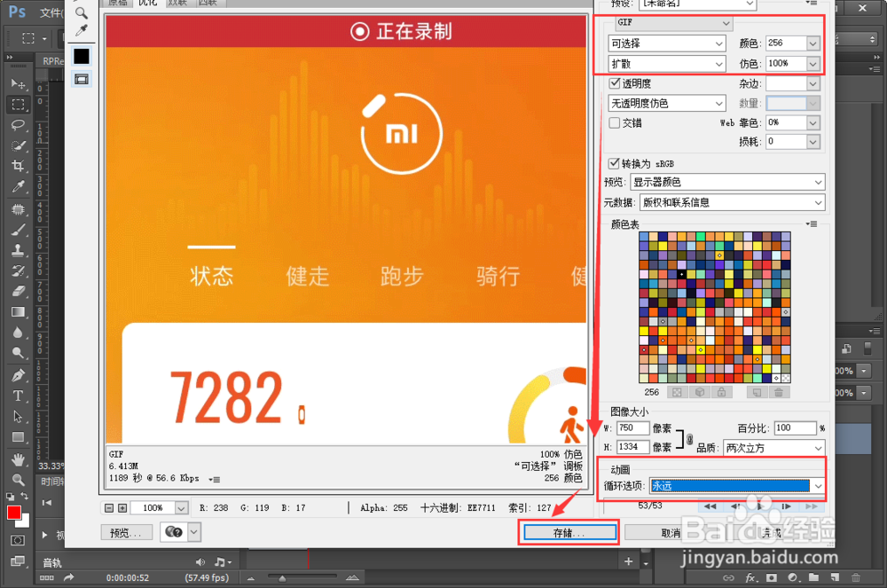
Task: Select the Spot Healing Brush tool
Action: [18, 209]
